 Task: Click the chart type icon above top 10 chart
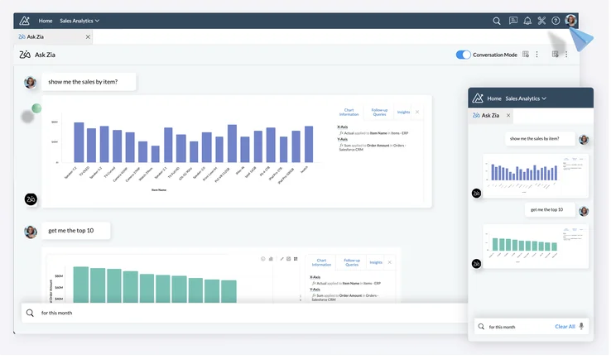pos(271,259)
